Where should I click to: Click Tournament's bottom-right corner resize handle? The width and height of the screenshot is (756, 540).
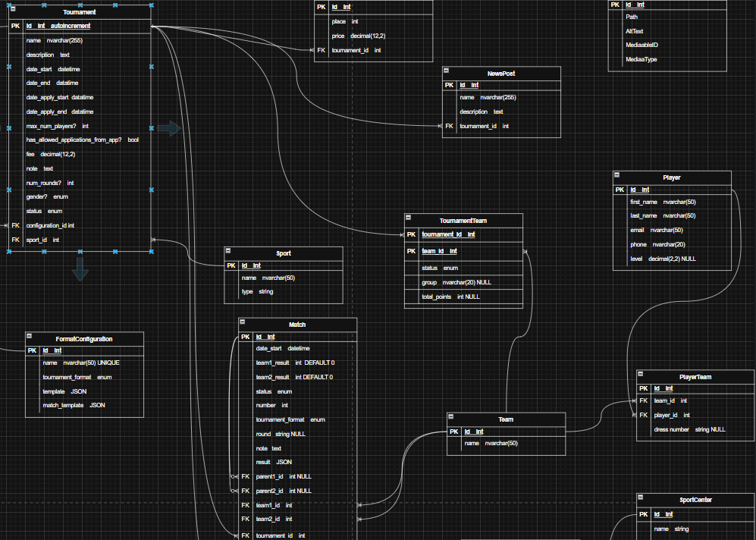click(152, 251)
